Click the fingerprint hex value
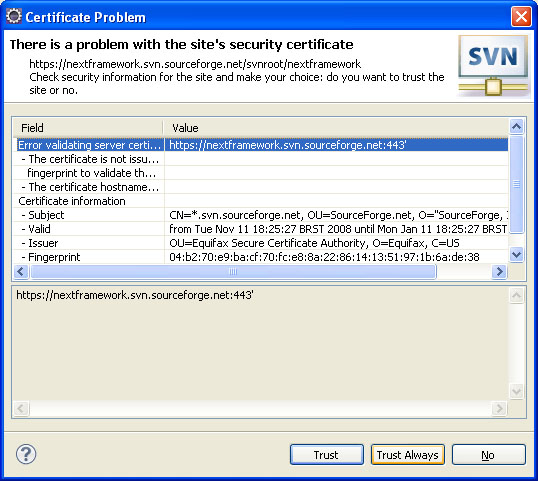The height and width of the screenshot is (481, 538). [324, 257]
